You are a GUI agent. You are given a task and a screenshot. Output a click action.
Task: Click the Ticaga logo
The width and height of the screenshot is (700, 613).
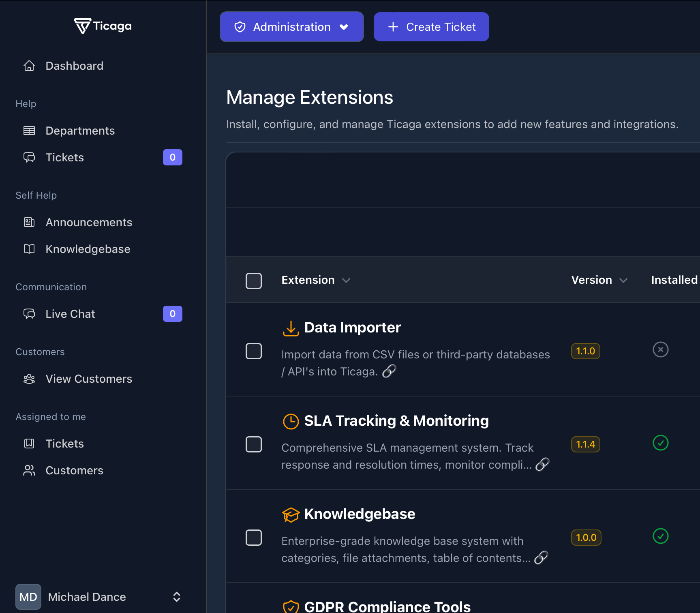point(103,26)
